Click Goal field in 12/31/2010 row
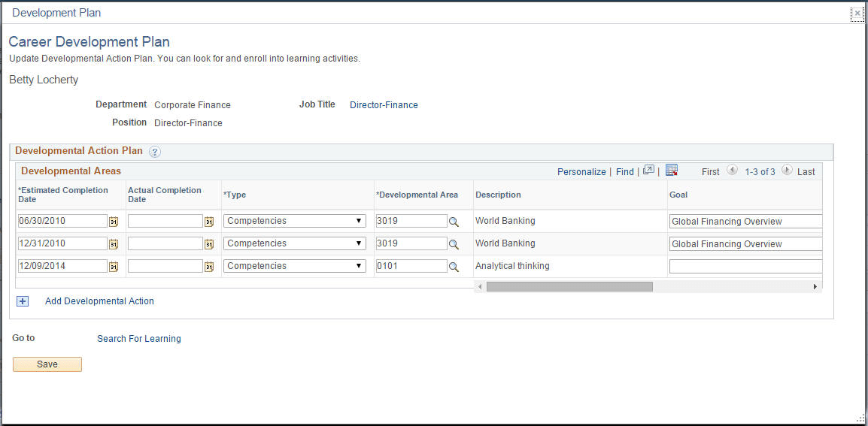The height and width of the screenshot is (426, 868). 745,244
